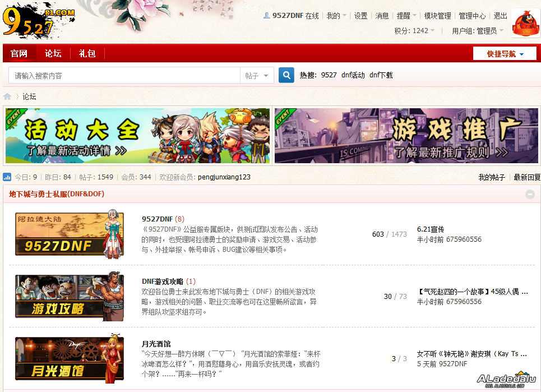Viewport: 541px width, 392px height.
Task: Click the blue forum statistics chart icon
Action: pos(7,177)
